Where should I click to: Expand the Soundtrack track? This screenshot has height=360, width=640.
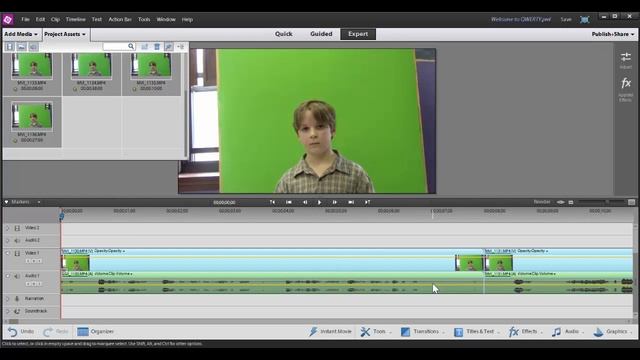pos(7,311)
